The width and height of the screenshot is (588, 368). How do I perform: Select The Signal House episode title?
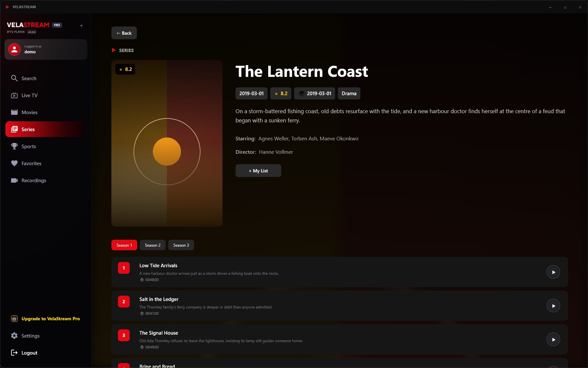click(159, 333)
